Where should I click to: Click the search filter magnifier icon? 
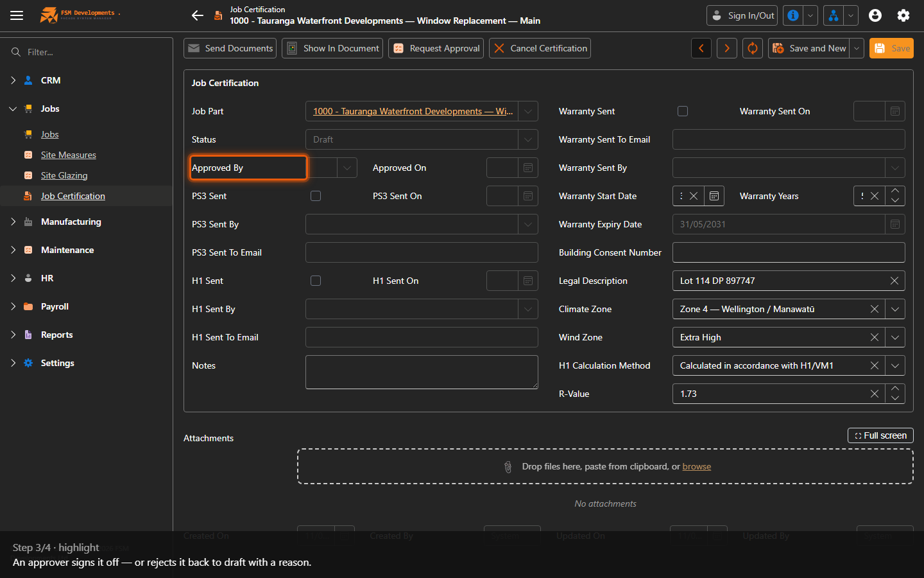click(16, 52)
